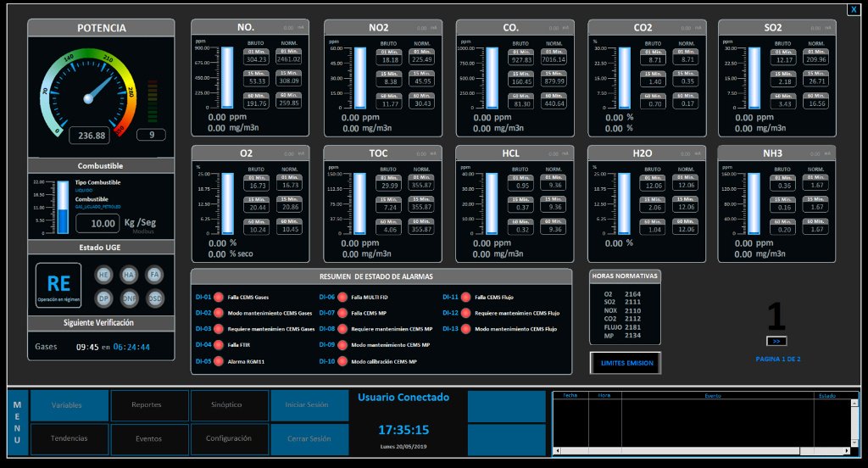868x468 pixels.
Task: Click the 236.88 power value field
Action: point(90,135)
